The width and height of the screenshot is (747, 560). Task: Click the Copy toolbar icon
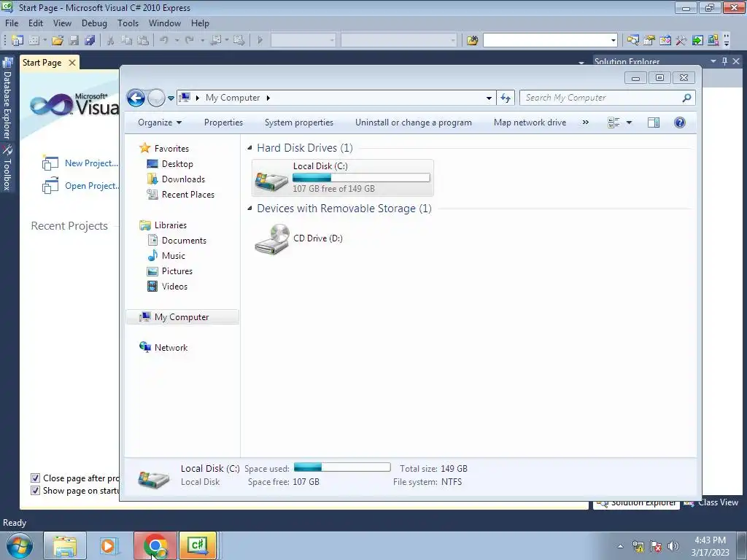click(x=126, y=41)
